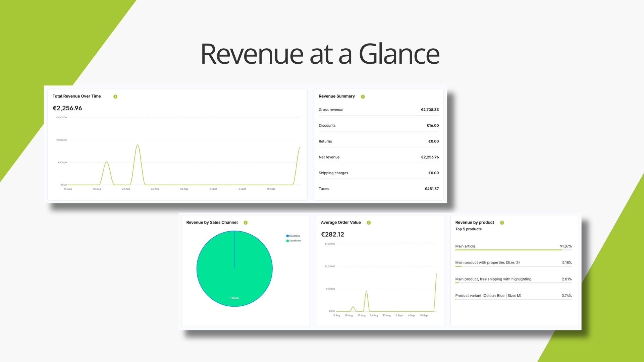Select the Top 5 products subtitle
Image resolution: width=644 pixels, height=362 pixels.
click(x=468, y=229)
